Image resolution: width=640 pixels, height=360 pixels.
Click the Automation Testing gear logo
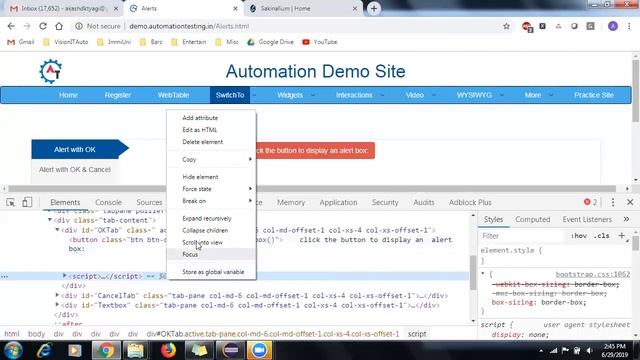(51, 71)
